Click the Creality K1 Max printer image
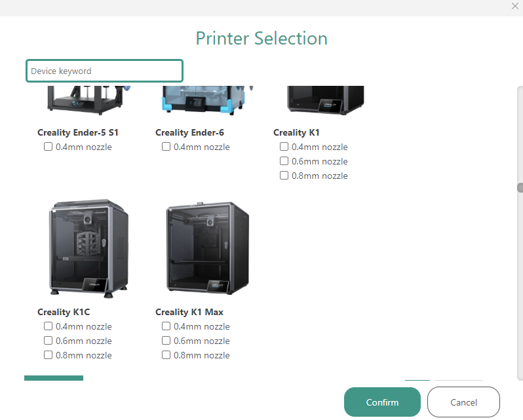Image resolution: width=523 pixels, height=420 pixels. (x=208, y=248)
